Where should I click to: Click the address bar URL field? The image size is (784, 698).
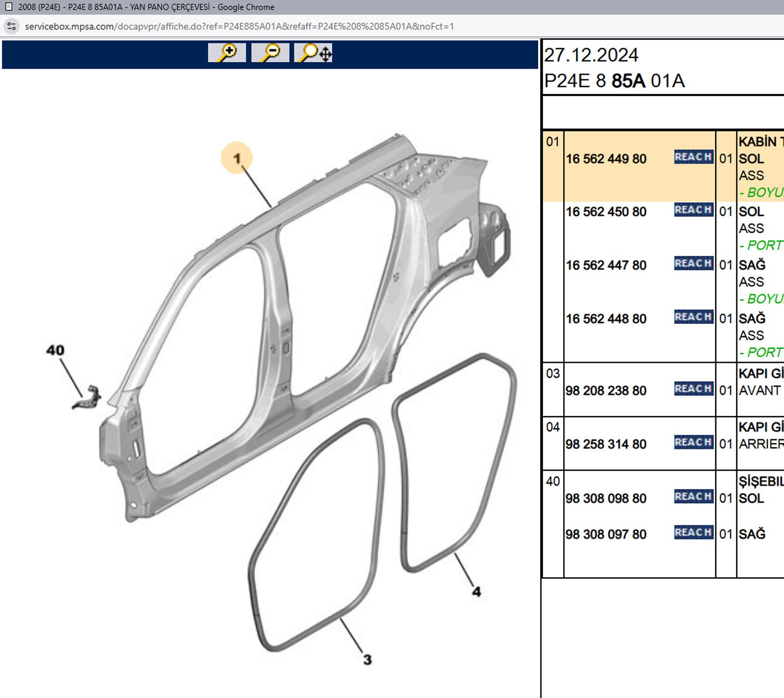239,26
